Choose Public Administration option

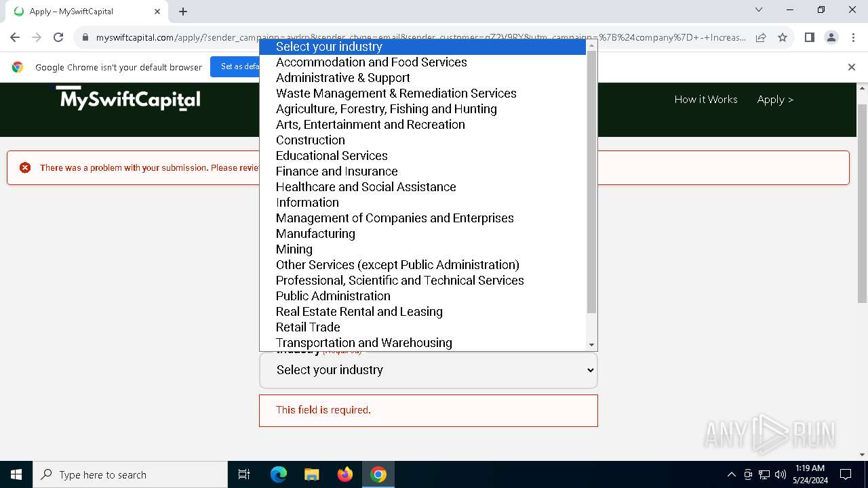click(422, 296)
